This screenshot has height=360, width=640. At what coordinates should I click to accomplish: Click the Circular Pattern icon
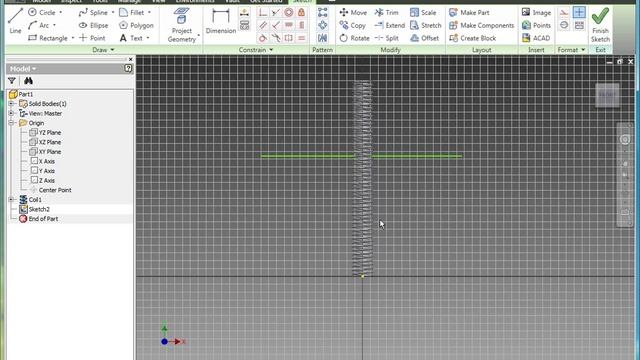pyautogui.click(x=322, y=25)
